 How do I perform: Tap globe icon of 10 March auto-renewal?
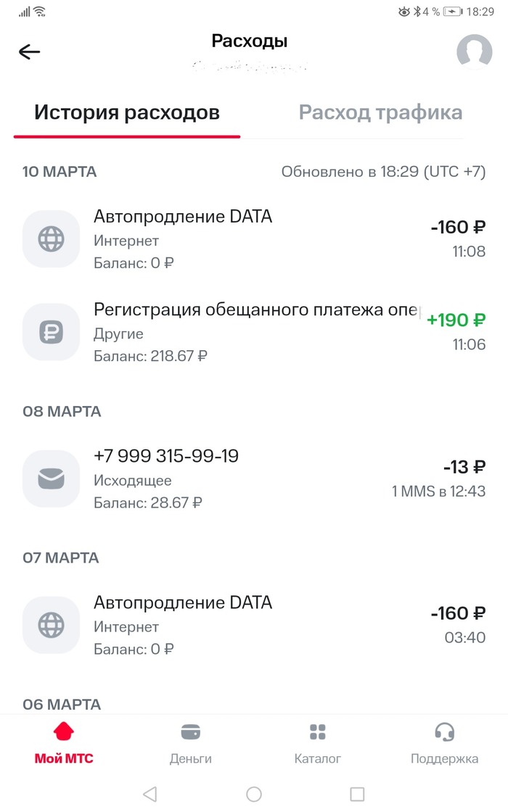tap(51, 239)
